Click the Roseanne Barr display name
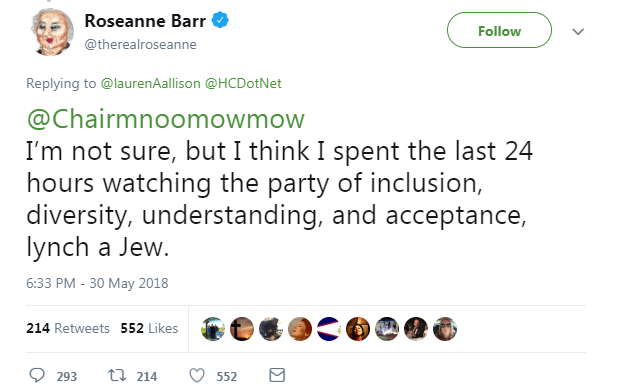 coord(145,21)
